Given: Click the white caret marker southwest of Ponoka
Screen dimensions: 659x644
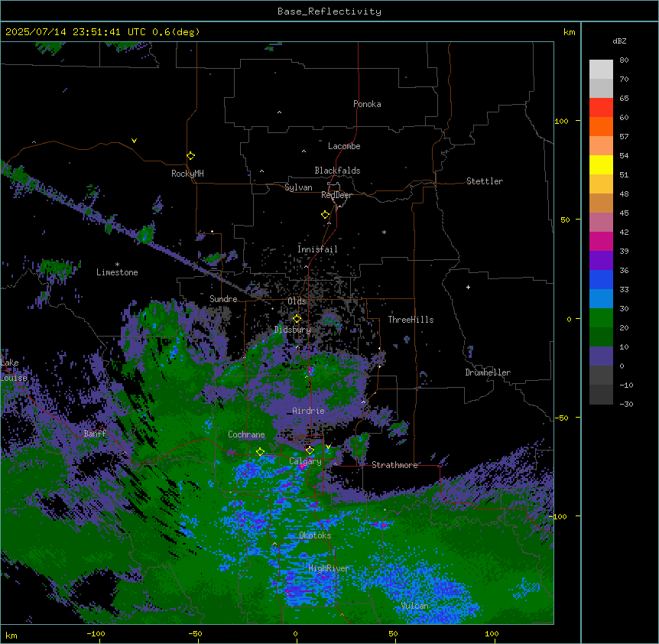Looking at the screenshot, I should pos(280,112).
